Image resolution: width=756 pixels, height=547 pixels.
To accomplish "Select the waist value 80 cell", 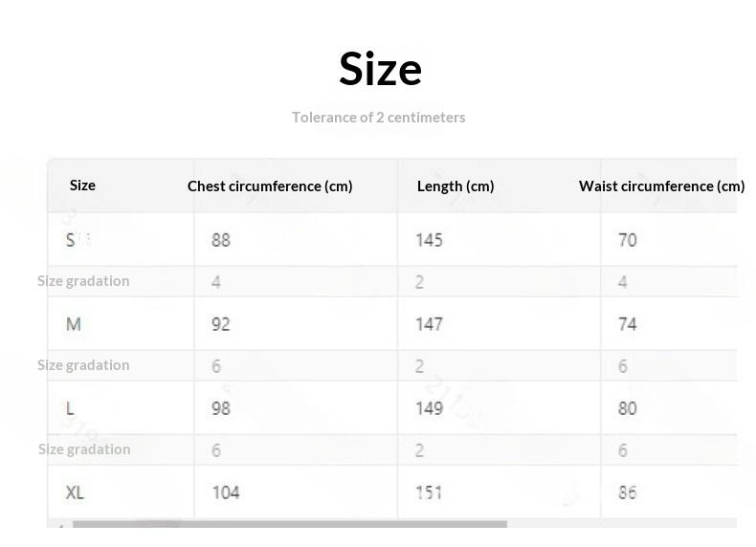I will click(x=627, y=408).
